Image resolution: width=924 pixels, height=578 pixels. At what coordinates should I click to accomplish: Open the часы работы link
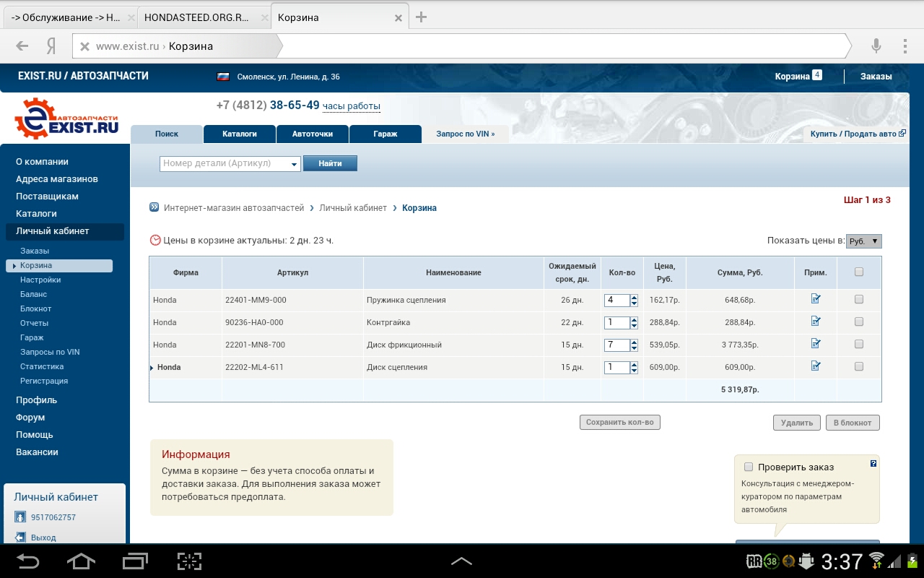click(x=352, y=106)
